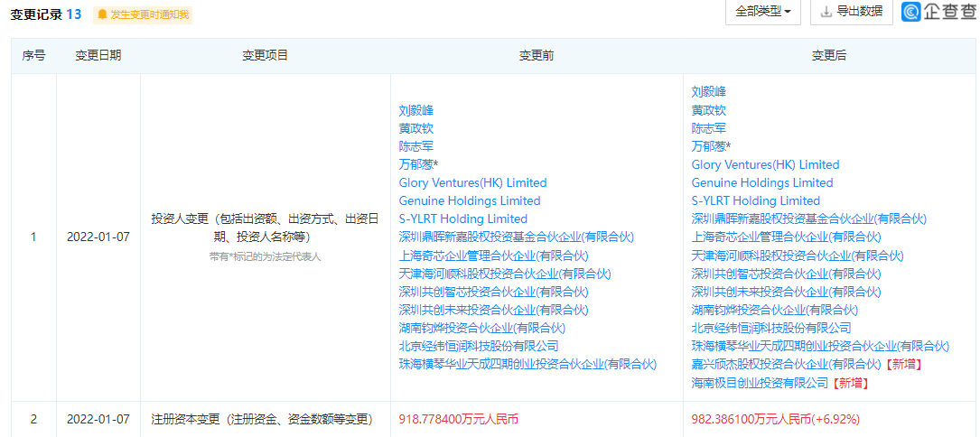This screenshot has width=980, height=437.
Task: Open 黄政钦 link in 变更后 column
Action: pos(709,111)
